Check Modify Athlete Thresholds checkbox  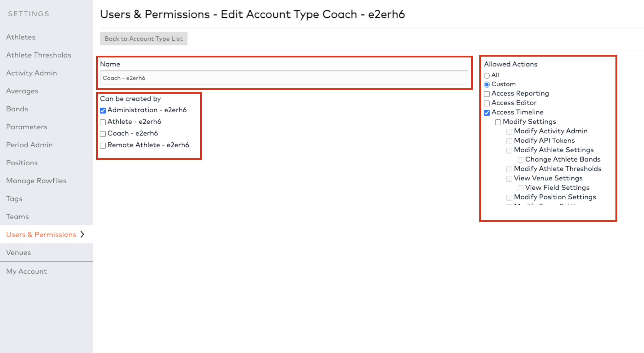coord(509,169)
